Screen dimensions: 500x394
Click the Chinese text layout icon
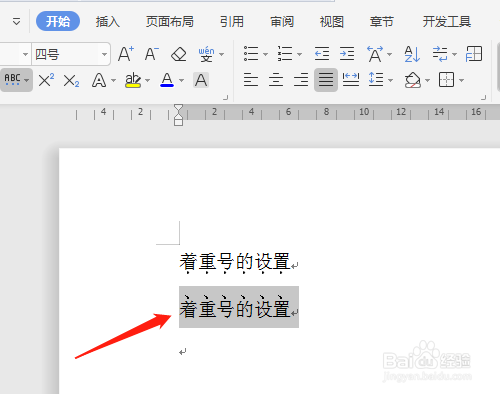click(x=375, y=54)
